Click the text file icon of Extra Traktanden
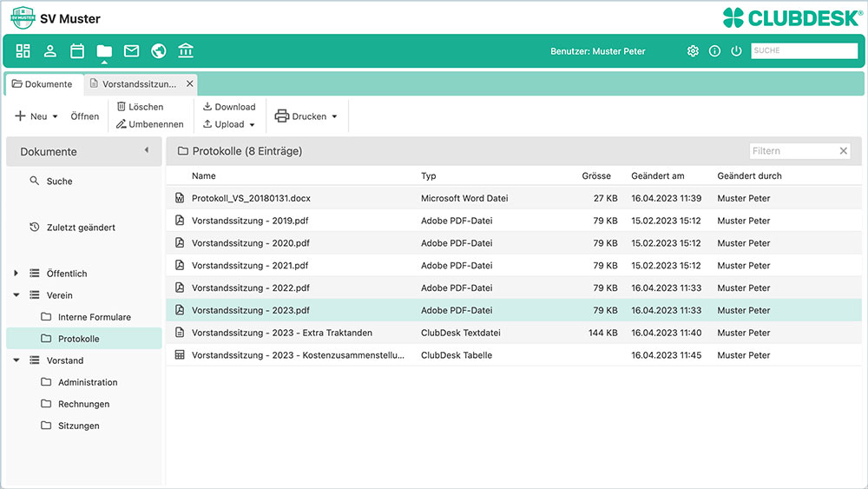This screenshot has width=868, height=489. 180,333
